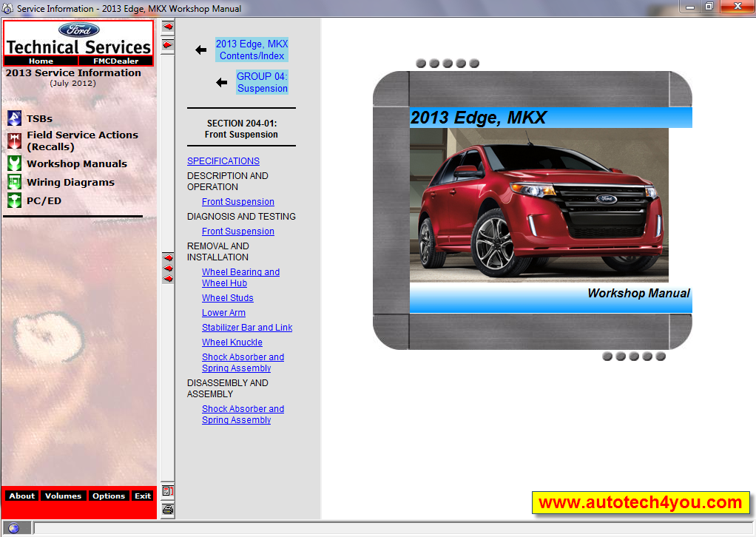The image size is (756, 537).
Task: Click back arrow beside GROUP 04 Suspension
Action: click(x=222, y=82)
